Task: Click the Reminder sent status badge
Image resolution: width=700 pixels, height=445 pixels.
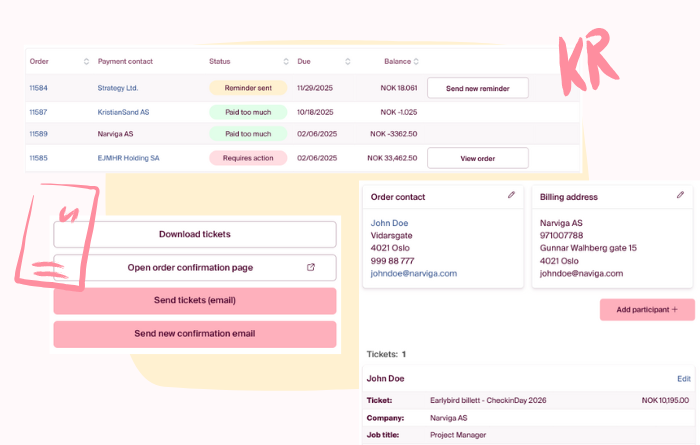Action: (x=248, y=88)
